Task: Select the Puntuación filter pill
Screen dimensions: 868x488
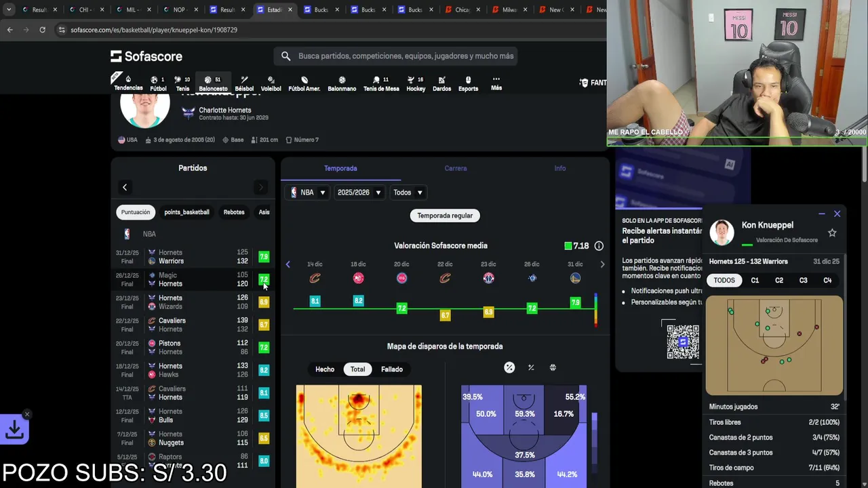Action: coord(136,212)
